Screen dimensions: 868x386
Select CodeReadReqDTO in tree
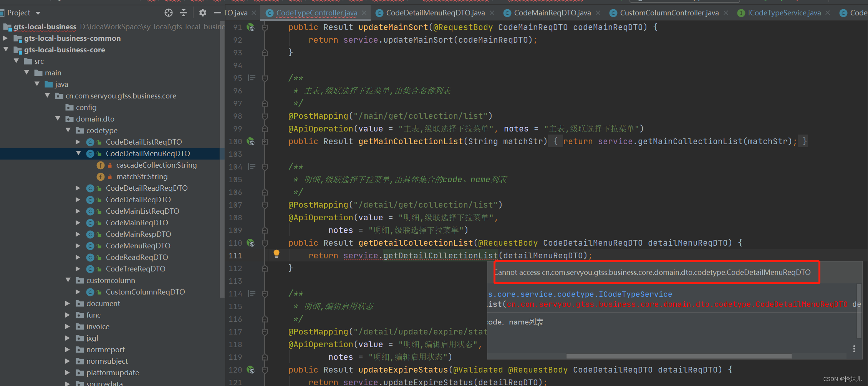[x=137, y=257]
